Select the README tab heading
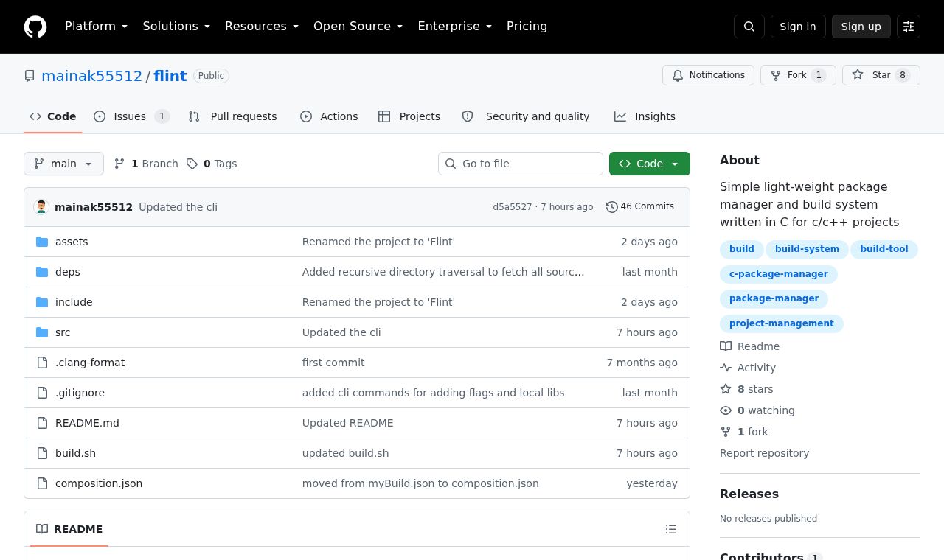This screenshot has width=944, height=560. point(69,529)
